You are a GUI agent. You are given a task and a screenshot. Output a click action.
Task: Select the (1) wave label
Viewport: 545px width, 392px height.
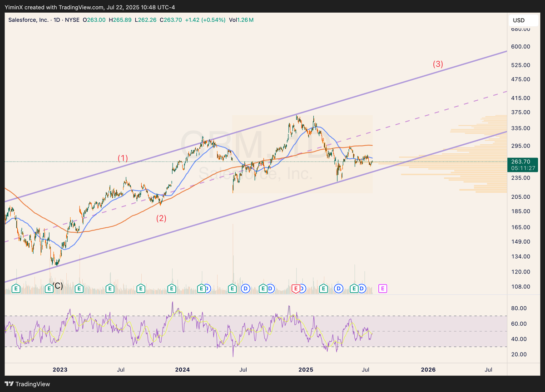click(123, 158)
